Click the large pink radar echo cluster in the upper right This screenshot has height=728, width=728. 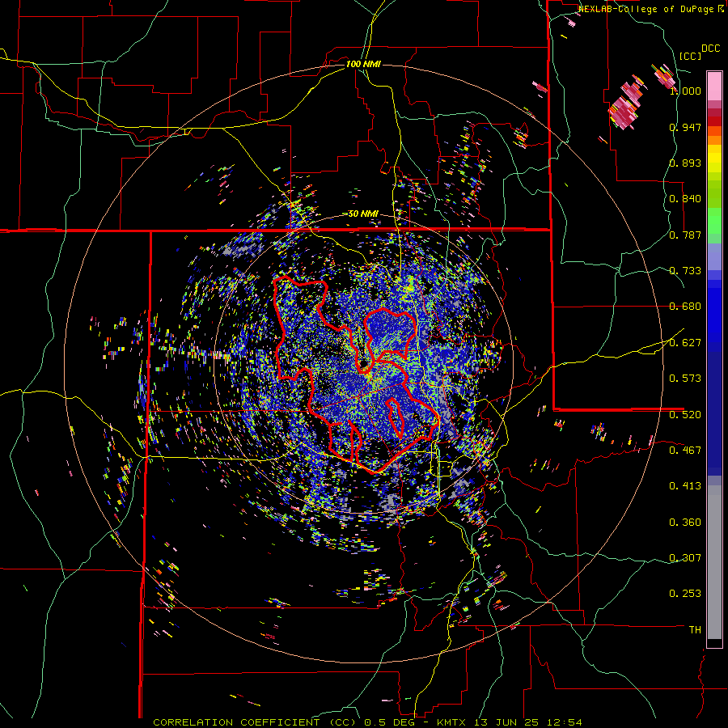[626, 107]
